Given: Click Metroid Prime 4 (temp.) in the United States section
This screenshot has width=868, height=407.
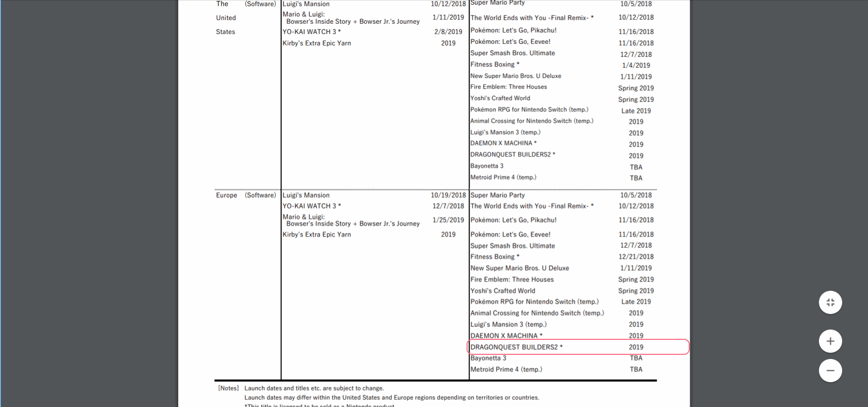Looking at the screenshot, I should pyautogui.click(x=503, y=178).
